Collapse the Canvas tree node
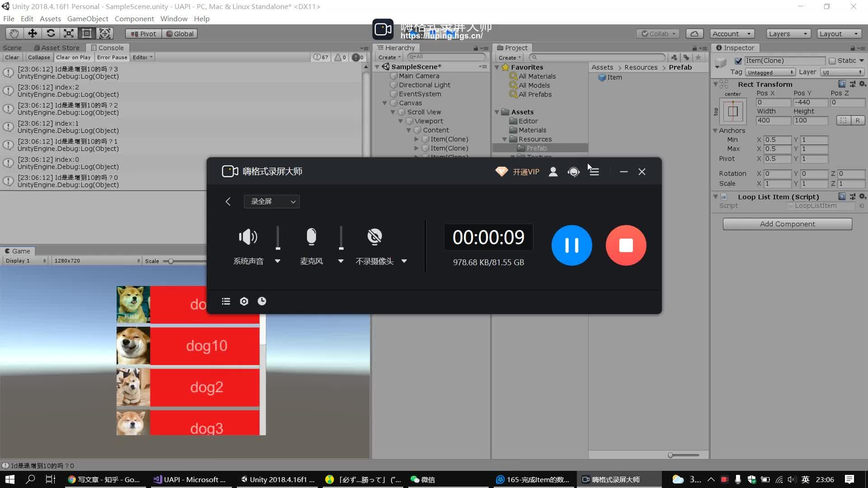Image resolution: width=868 pixels, height=488 pixels. coord(385,103)
